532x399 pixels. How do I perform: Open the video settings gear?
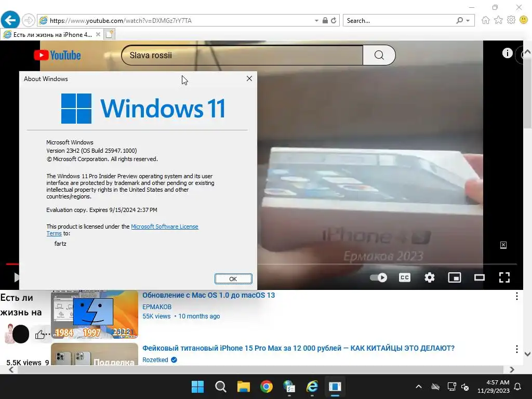[430, 277]
